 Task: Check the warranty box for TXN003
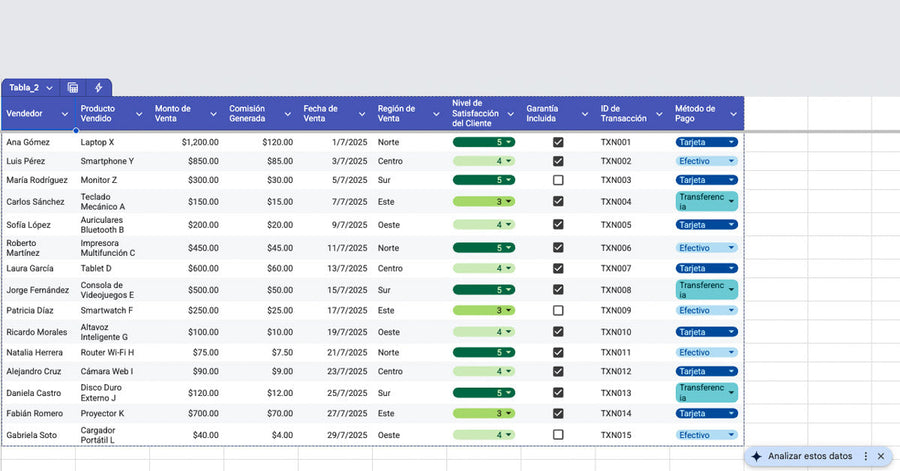pyautogui.click(x=558, y=180)
